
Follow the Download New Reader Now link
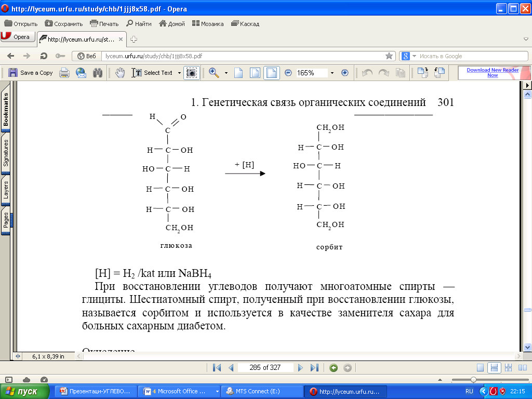493,73
